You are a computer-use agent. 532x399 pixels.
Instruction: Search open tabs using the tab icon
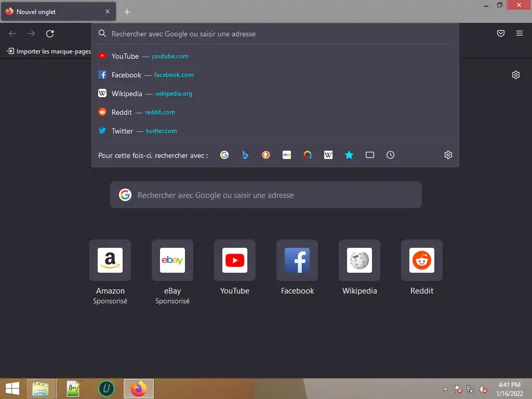pos(370,155)
